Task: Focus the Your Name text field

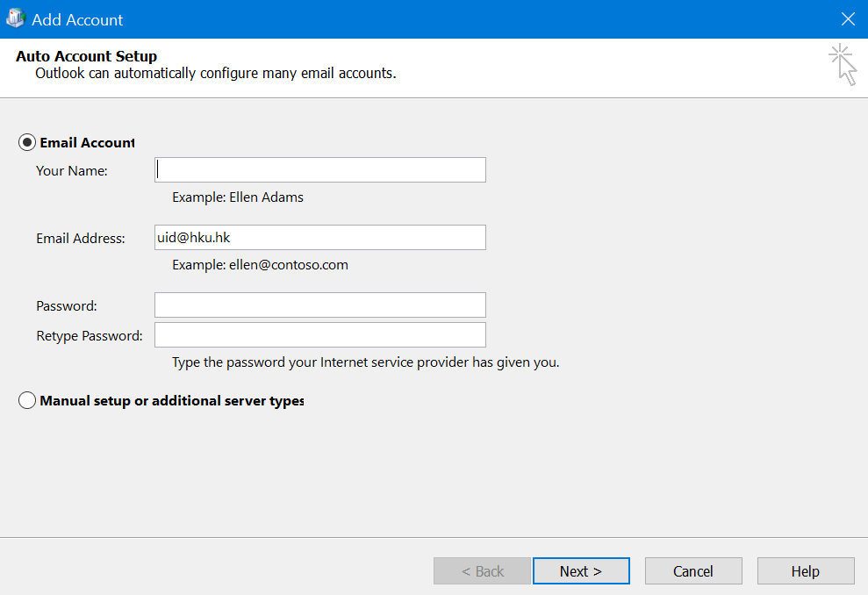Action: 320,170
